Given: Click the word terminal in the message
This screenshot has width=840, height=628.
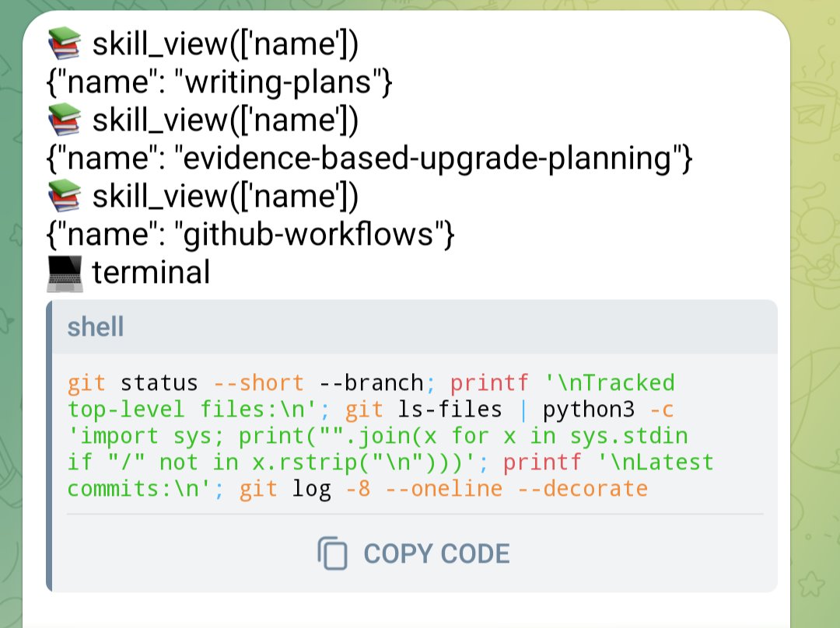Looking at the screenshot, I should (x=151, y=273).
